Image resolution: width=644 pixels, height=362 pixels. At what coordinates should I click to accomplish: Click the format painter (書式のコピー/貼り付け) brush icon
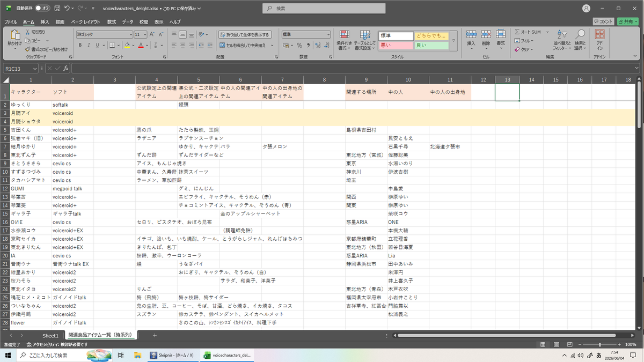[28, 49]
